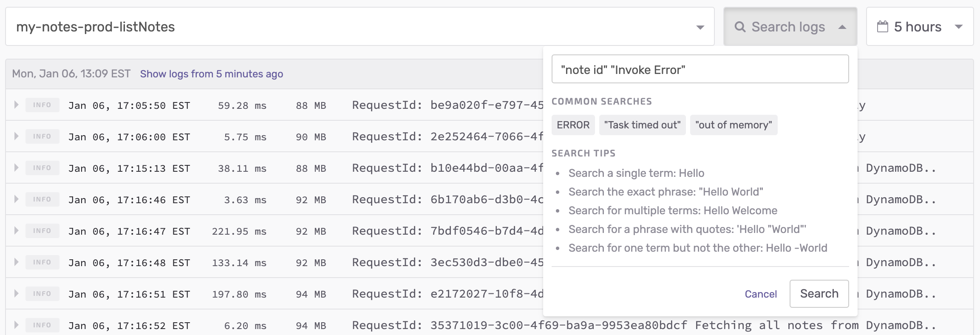Click the magnifier icon in Search logs
Viewport: 980px width, 335px height.
coord(740,27)
